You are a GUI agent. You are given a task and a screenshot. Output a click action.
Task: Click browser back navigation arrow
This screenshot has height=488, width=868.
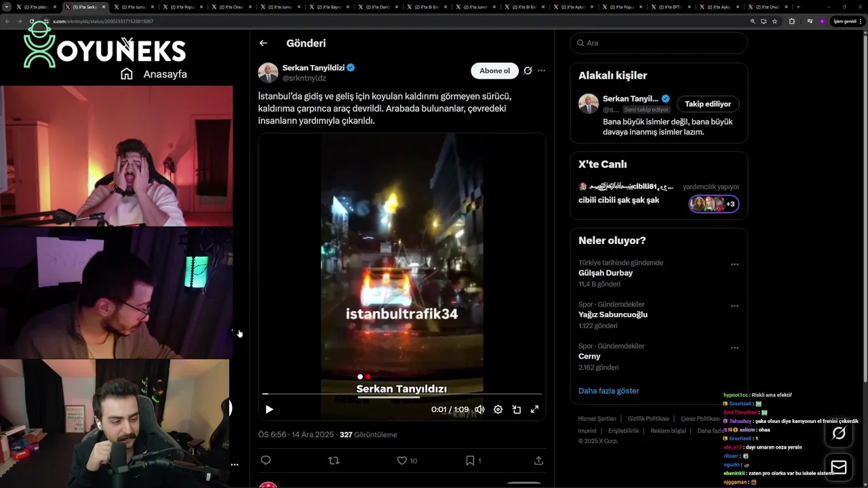(7, 21)
